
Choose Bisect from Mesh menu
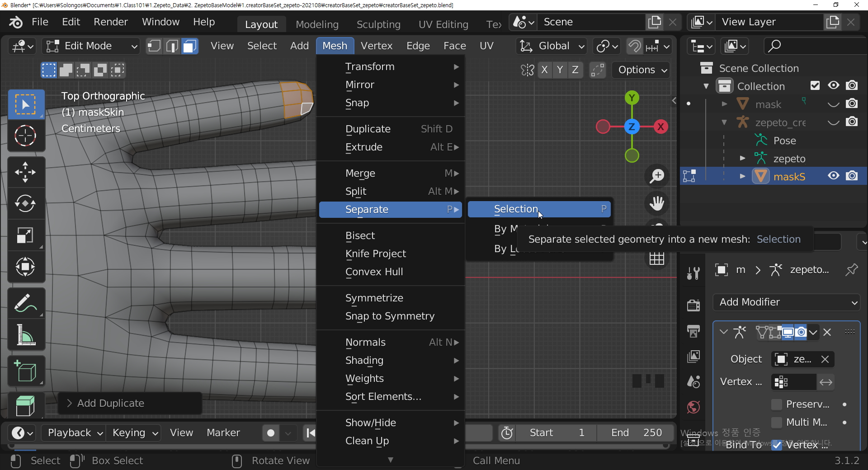point(391,236)
